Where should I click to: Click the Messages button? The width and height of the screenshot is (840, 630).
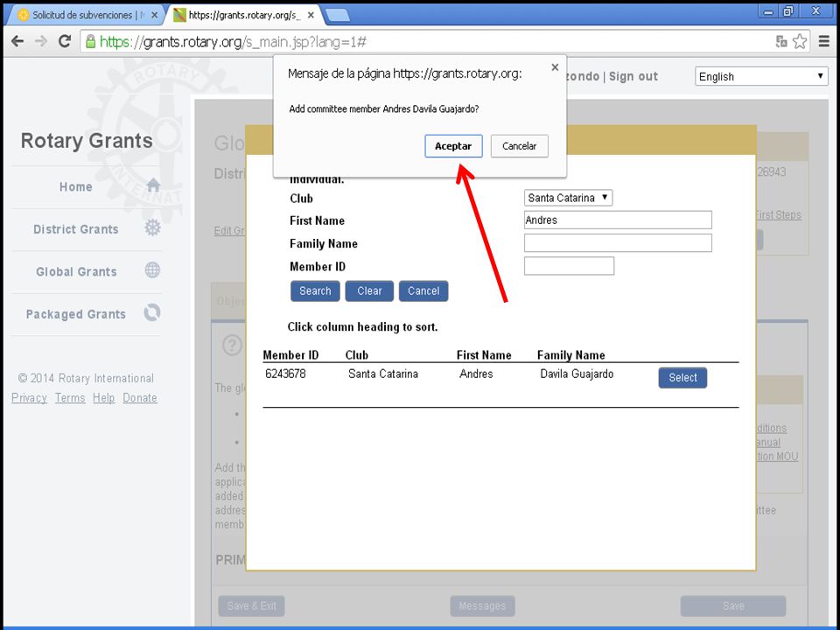point(482,605)
